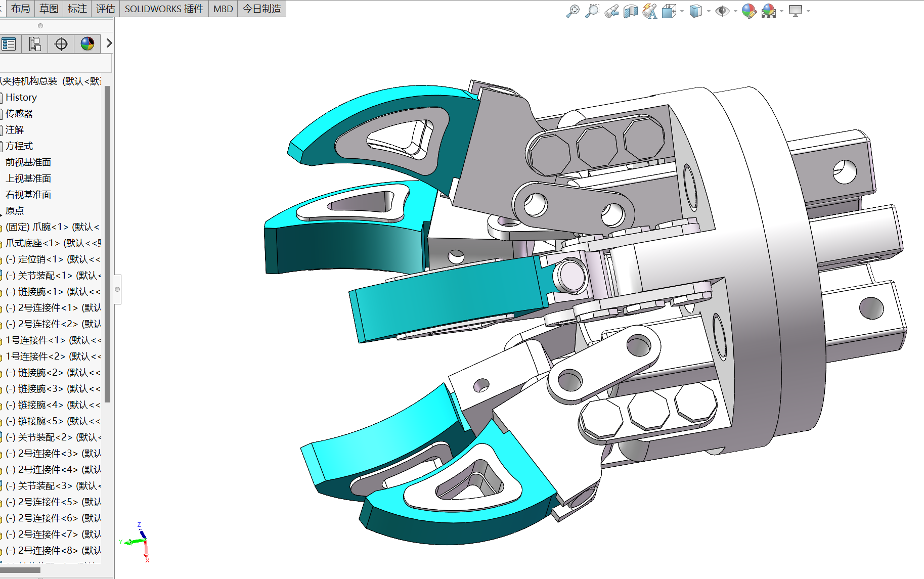
Task: Click the Apply Scene checkered-sphere icon
Action: [x=768, y=11]
